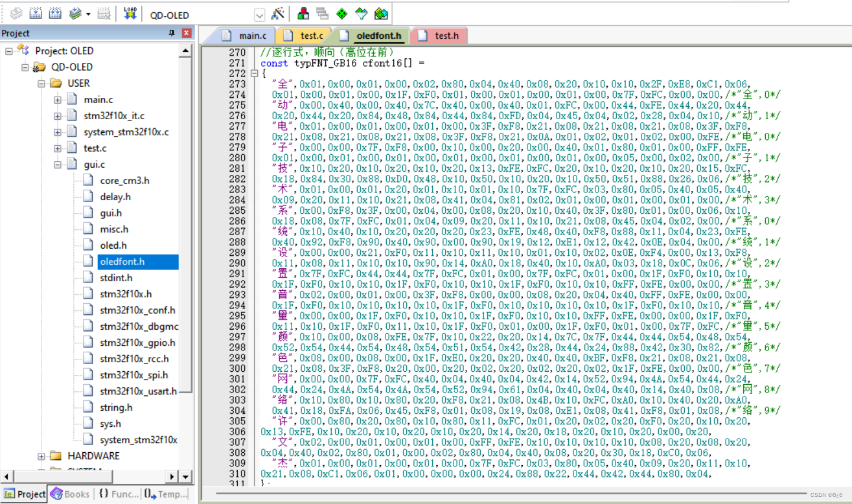Select stm32f10x_rcc.h header file
852x504 pixels.
[x=135, y=359]
